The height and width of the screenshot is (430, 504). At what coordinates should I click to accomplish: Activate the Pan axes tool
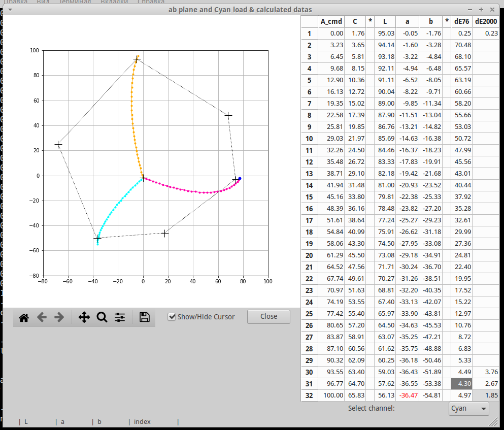84,317
